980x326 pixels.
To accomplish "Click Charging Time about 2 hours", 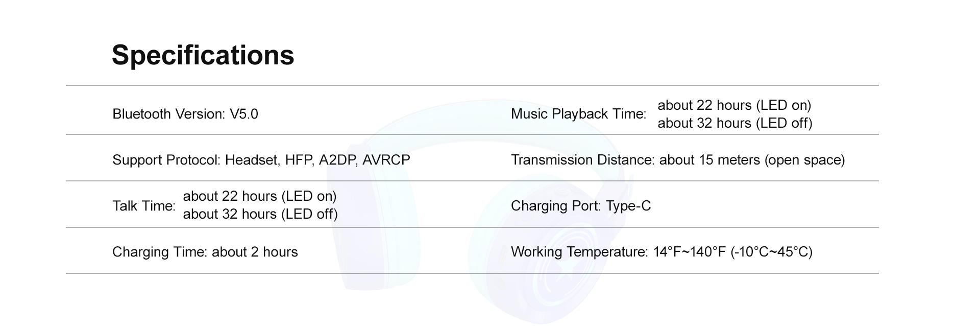I will point(205,252).
